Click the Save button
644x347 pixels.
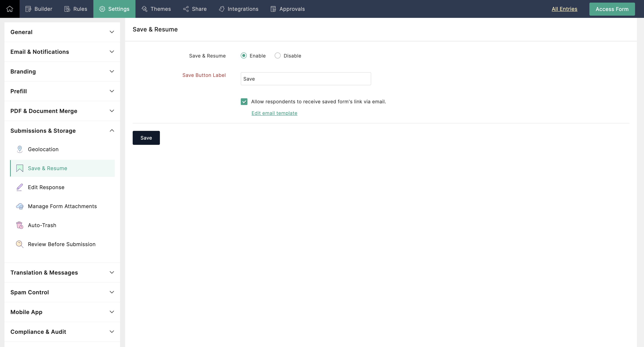[x=146, y=138]
